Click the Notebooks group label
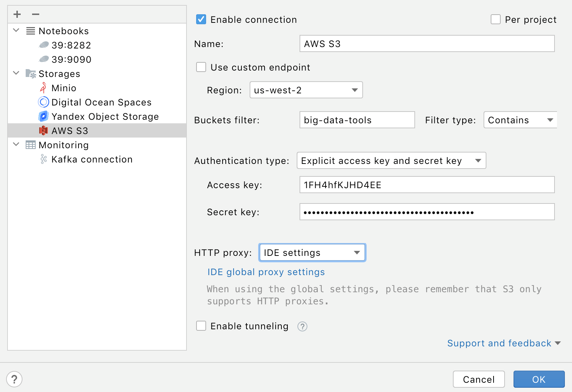The width and height of the screenshot is (572, 392). pos(64,31)
